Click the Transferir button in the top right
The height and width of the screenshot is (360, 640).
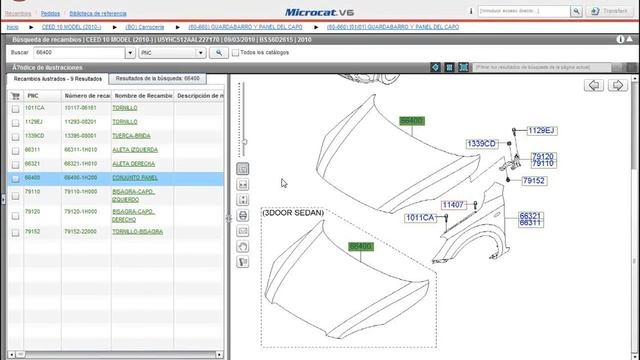point(610,11)
